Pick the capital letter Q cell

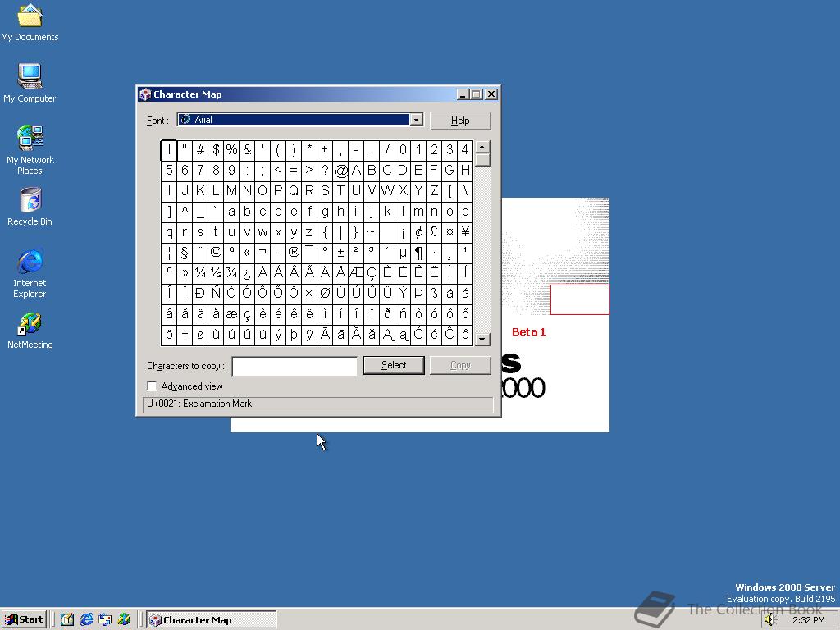tap(294, 191)
